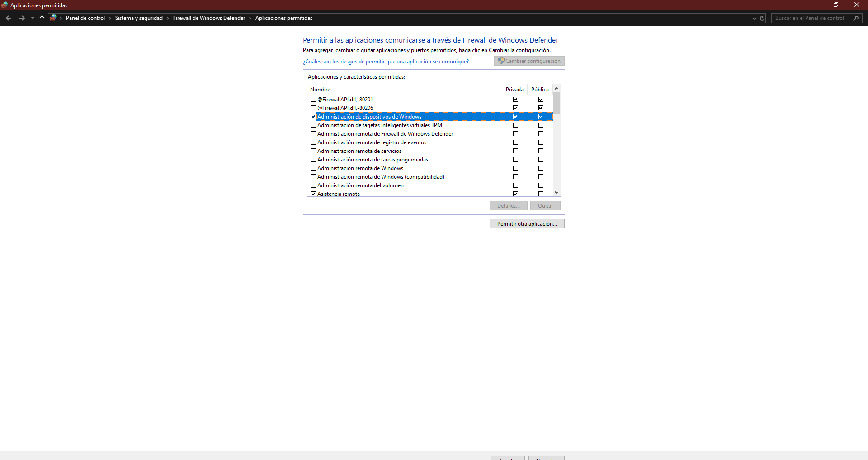Viewport: 868px width, 460px height.
Task: Expand chevron after 'Panel de control' breadcrumb
Action: click(x=110, y=18)
